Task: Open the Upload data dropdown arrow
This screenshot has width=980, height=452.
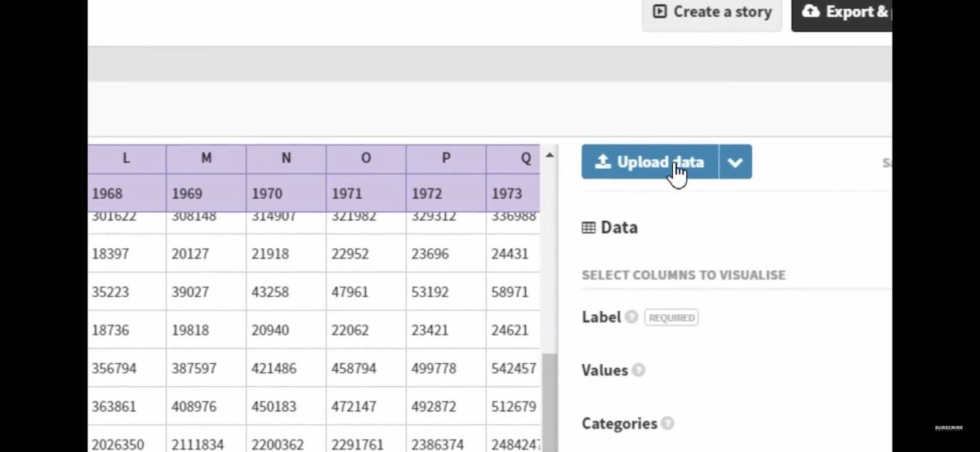Action: point(735,162)
